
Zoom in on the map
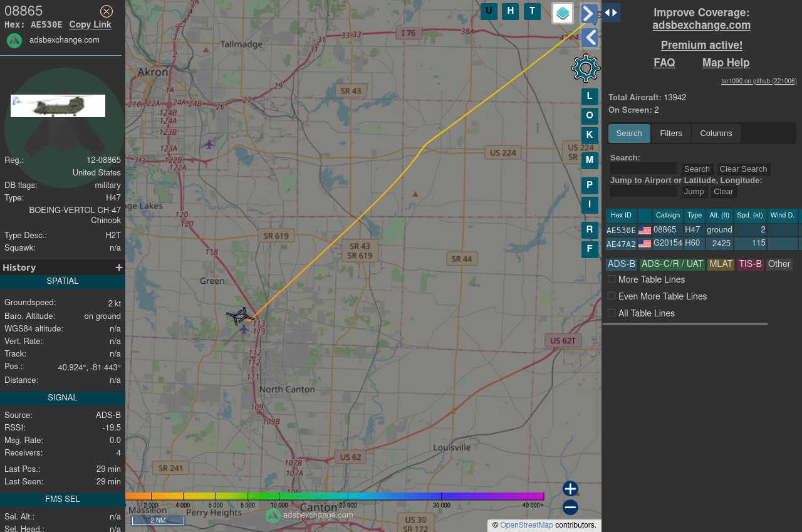[570, 489]
